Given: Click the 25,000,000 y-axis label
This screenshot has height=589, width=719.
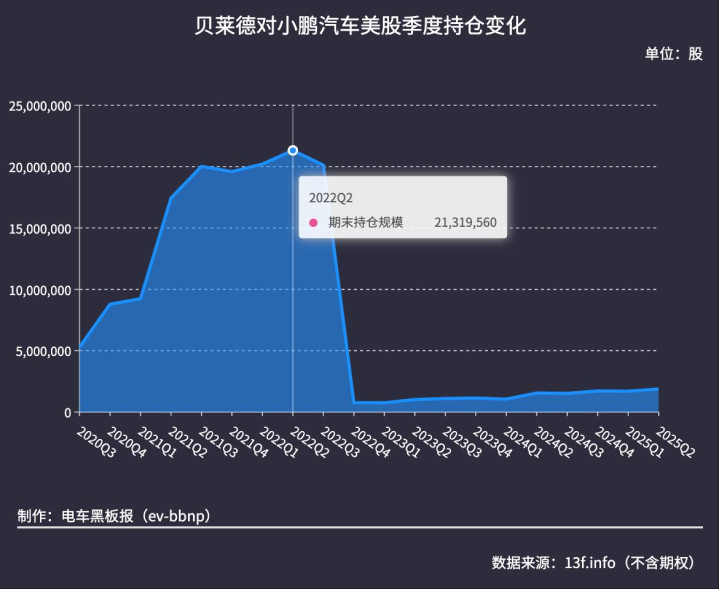Looking at the screenshot, I should point(40,106).
